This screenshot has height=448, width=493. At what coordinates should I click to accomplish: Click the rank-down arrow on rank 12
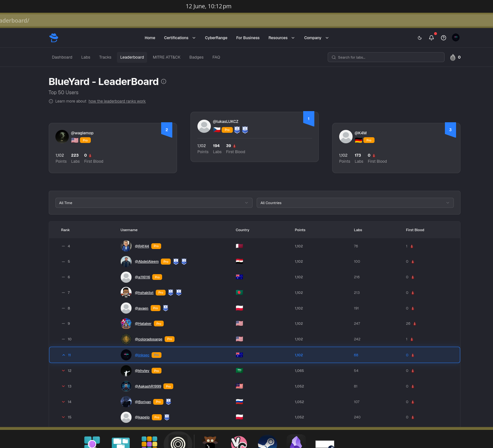click(63, 371)
